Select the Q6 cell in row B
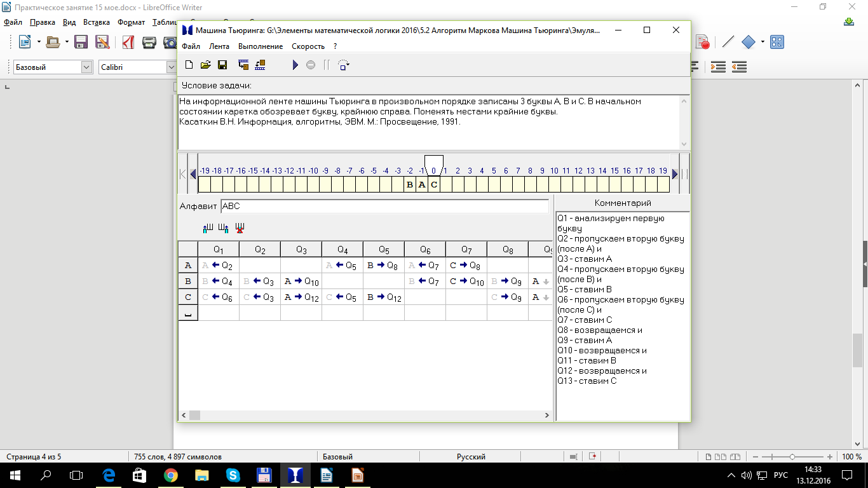The width and height of the screenshot is (868, 488). point(425,281)
